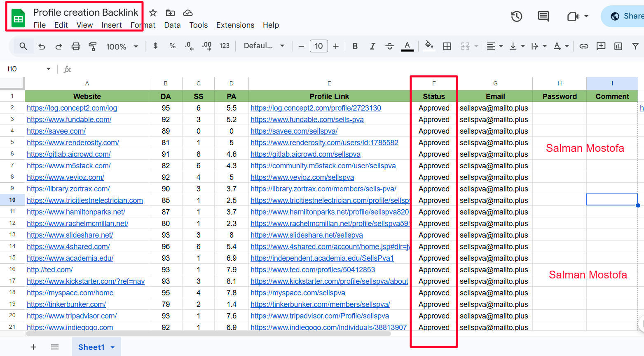This screenshot has width=644, height=356.
Task: Format as currency dollar sign
Action: coord(155,46)
